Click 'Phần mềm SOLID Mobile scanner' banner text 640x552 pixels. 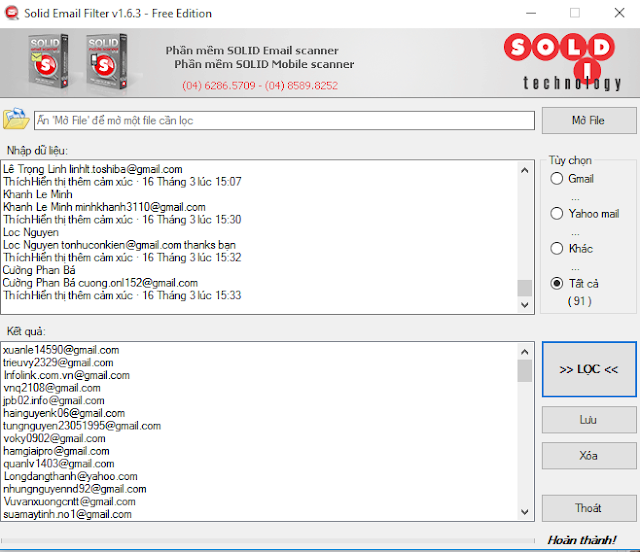[x=264, y=65]
